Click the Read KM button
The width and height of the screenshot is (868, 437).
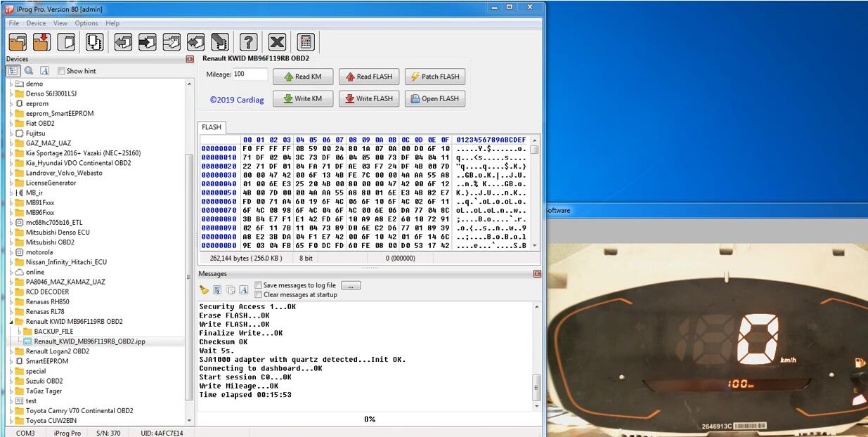click(302, 77)
